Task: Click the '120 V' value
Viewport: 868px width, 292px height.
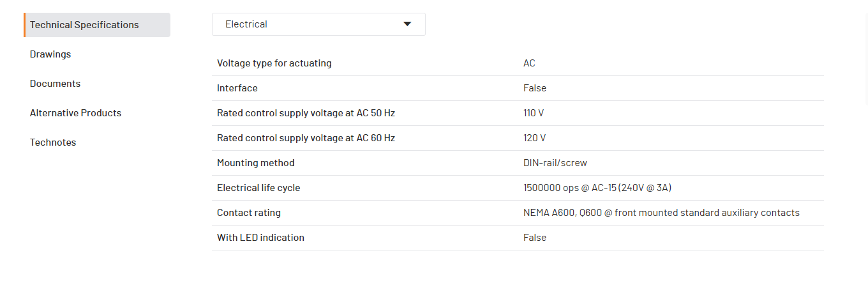Action: pos(534,138)
